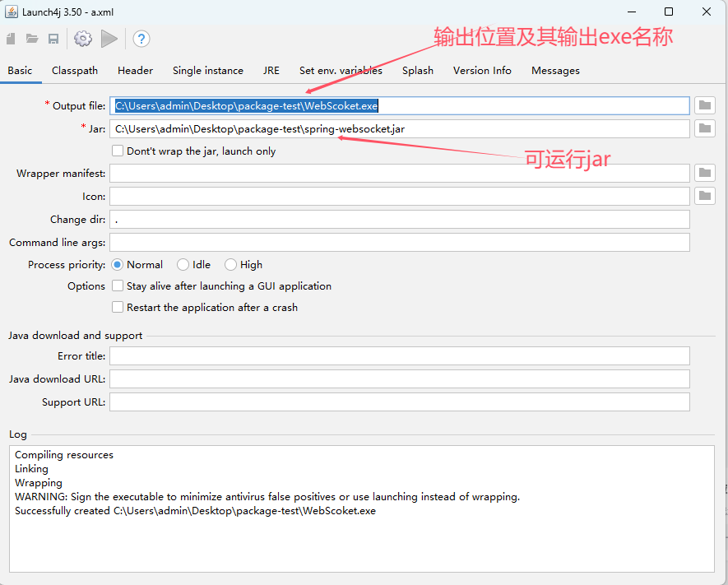This screenshot has height=585, width=728.
Task: Switch to the Classpath tab
Action: [75, 71]
